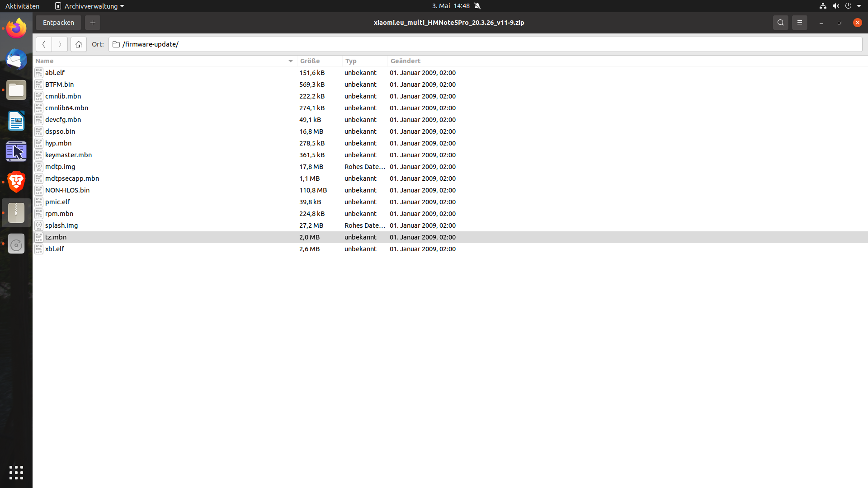868x488 pixels.
Task: Click the muted notifications bell icon
Action: click(x=477, y=6)
